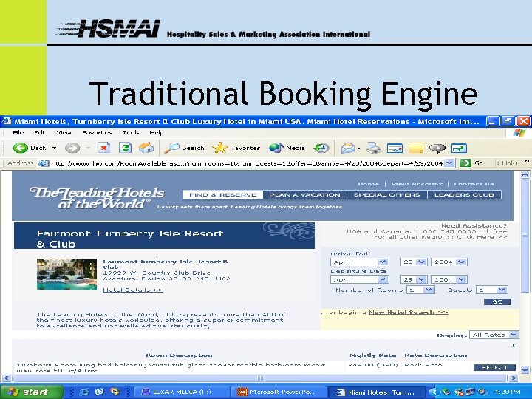
Task: Click The Leading Hotels of the World logo
Action: coord(97,198)
